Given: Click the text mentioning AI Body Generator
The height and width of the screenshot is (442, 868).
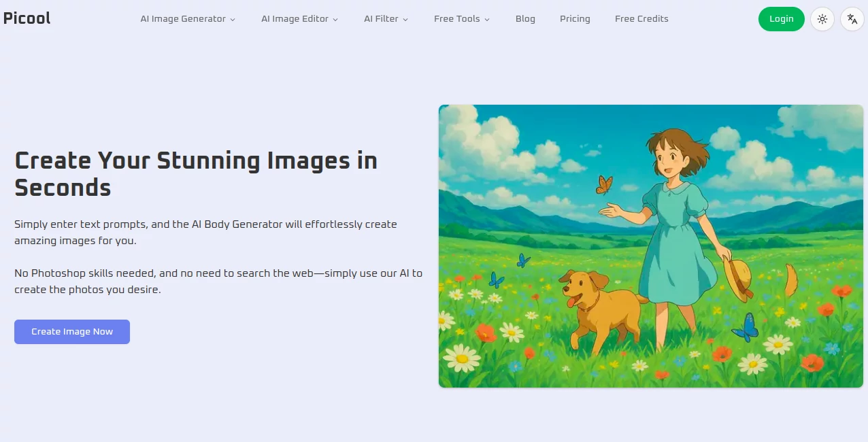Looking at the screenshot, I should pos(205,233).
